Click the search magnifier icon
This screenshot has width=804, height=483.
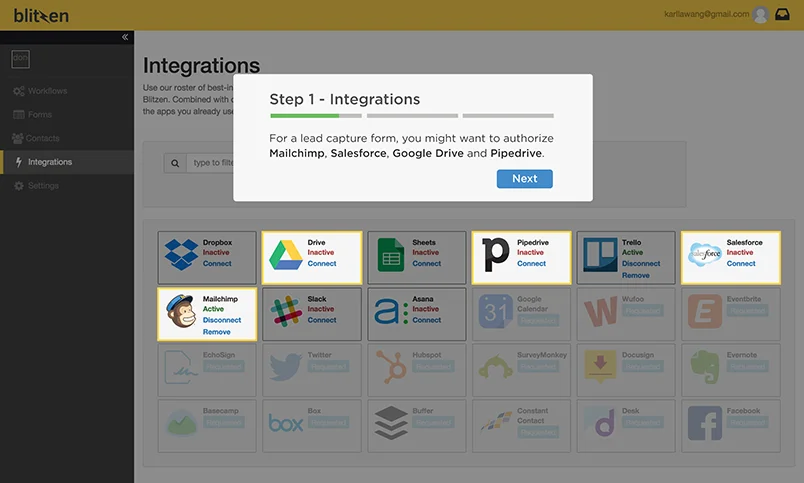[175, 163]
